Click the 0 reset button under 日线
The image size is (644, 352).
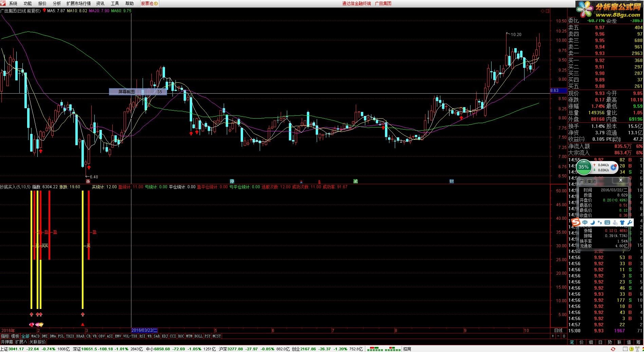pos(564,336)
